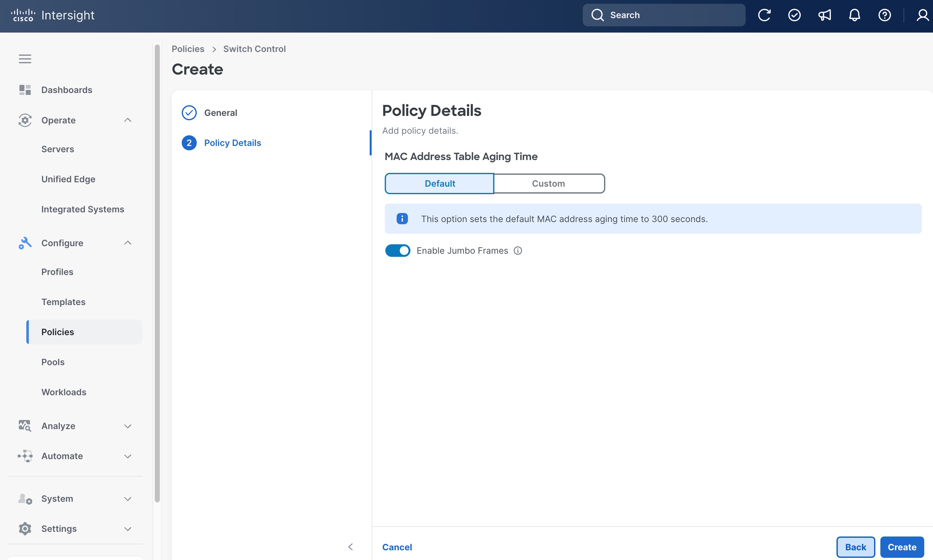Click the Create button
Image resolution: width=933 pixels, height=560 pixels.
pos(902,547)
